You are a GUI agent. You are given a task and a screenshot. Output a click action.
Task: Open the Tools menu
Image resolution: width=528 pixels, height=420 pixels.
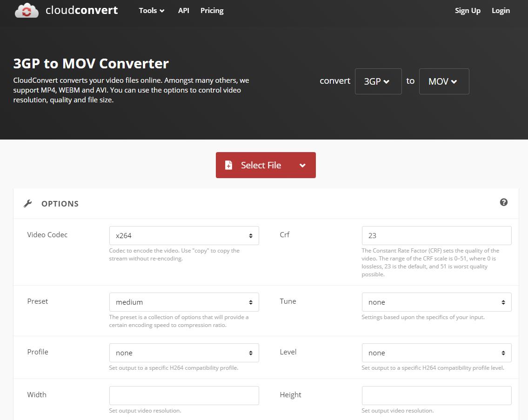(152, 10)
